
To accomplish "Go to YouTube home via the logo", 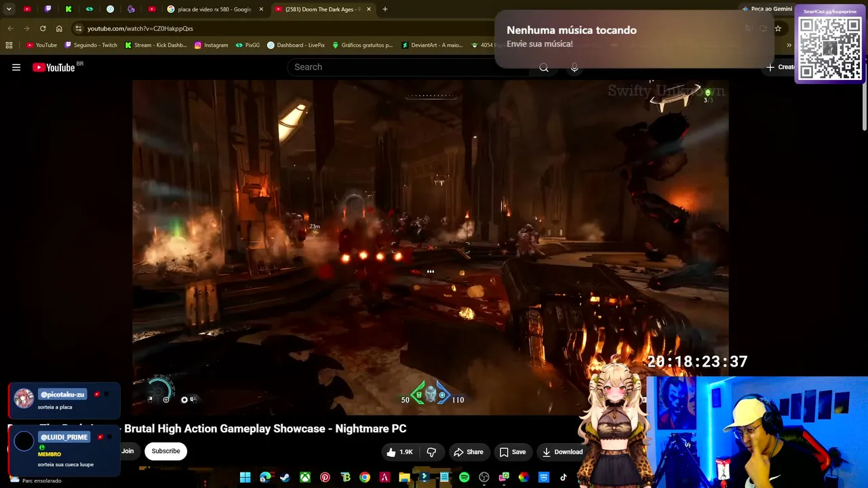I will (54, 67).
